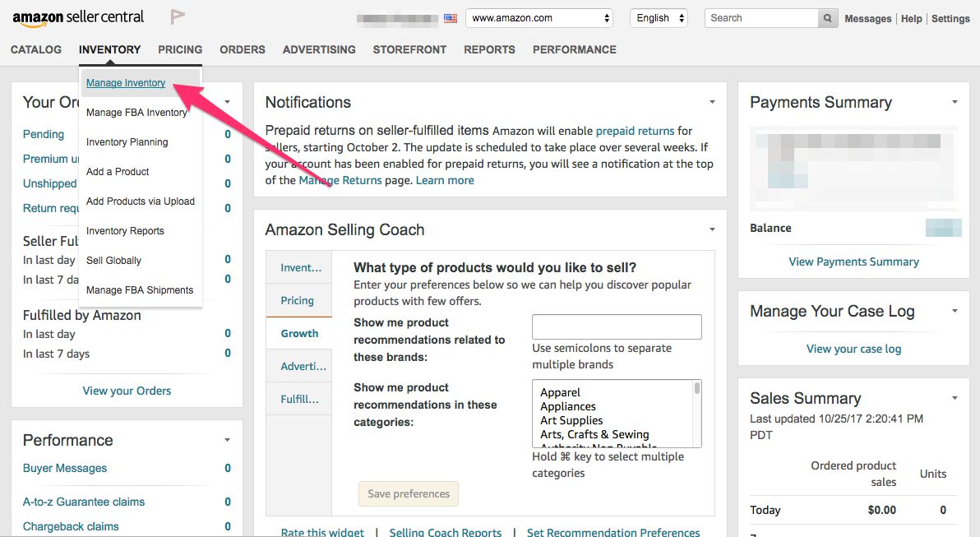The width and height of the screenshot is (980, 537).
Task: Open Buyer Messages link
Action: tap(65, 468)
